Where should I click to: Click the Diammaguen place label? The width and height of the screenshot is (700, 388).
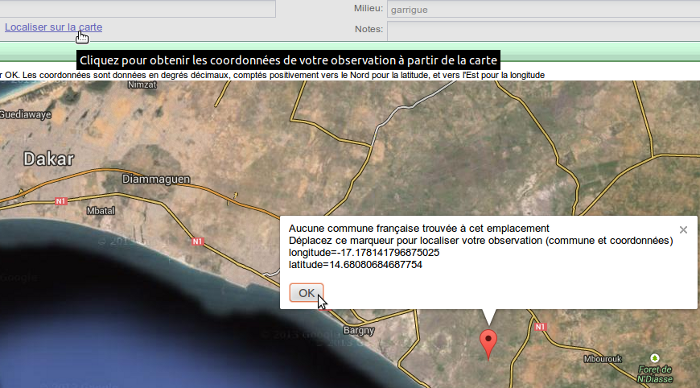click(x=156, y=179)
